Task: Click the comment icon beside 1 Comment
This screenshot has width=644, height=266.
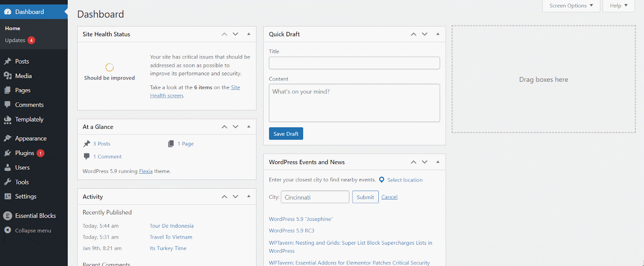Action: click(x=87, y=156)
